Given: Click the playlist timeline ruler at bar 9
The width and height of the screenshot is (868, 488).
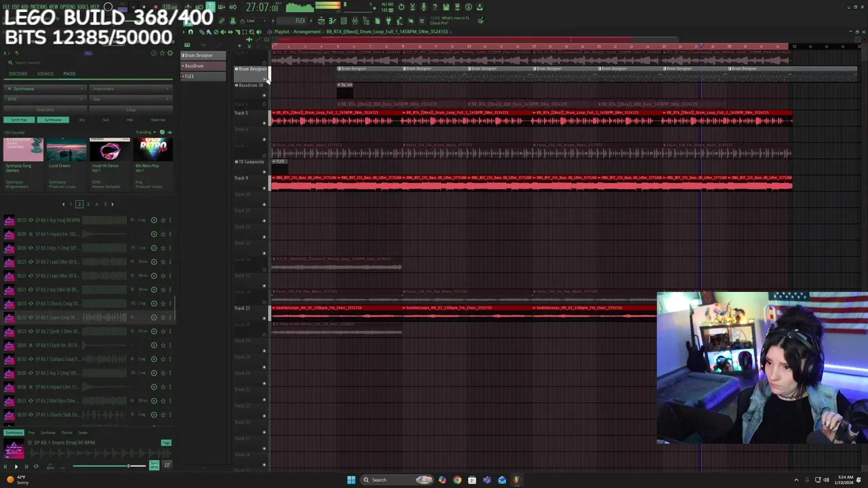Looking at the screenshot, I should pos(403,46).
